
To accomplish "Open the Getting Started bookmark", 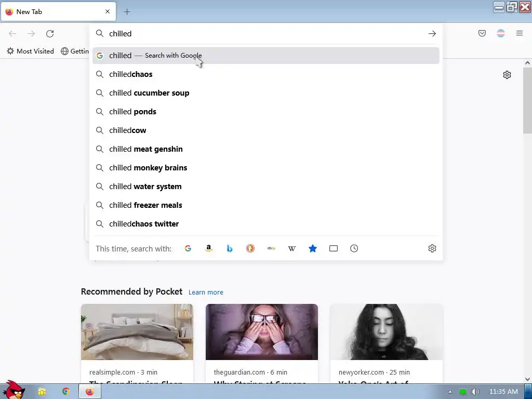I will [x=75, y=51].
